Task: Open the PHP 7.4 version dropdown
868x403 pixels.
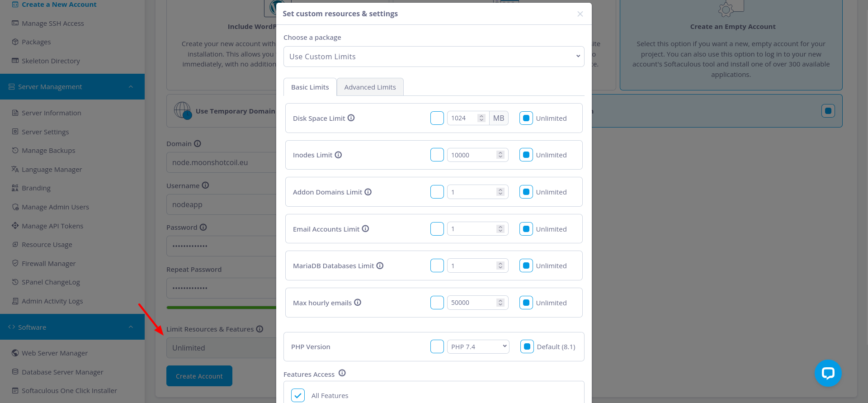Action: click(x=478, y=346)
